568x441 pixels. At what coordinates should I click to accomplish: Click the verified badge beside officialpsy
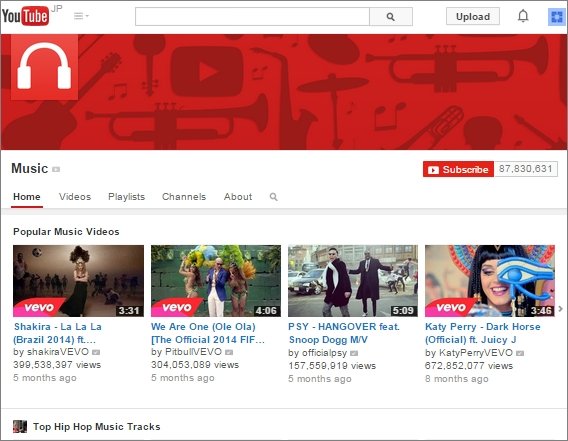tap(354, 353)
